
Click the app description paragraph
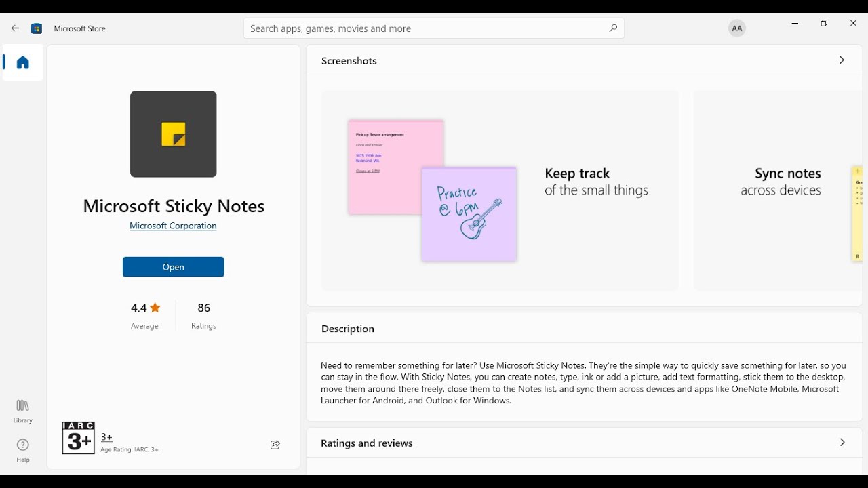[x=584, y=383]
